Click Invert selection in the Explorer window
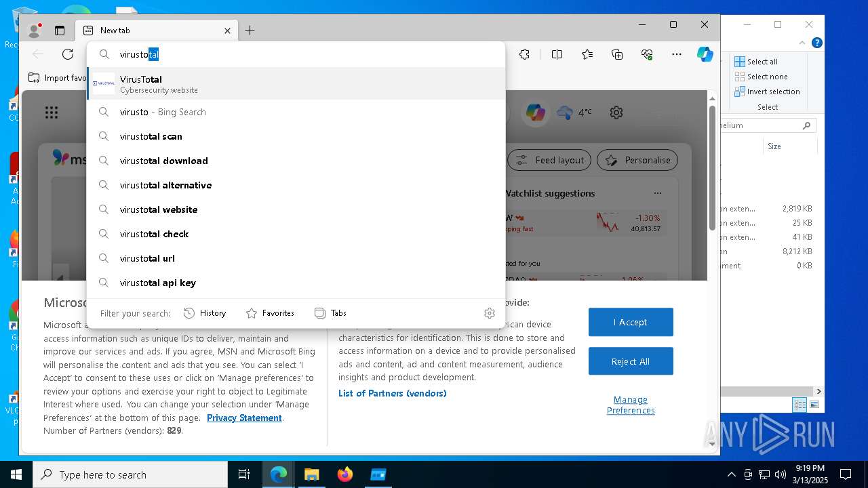 (x=767, y=91)
